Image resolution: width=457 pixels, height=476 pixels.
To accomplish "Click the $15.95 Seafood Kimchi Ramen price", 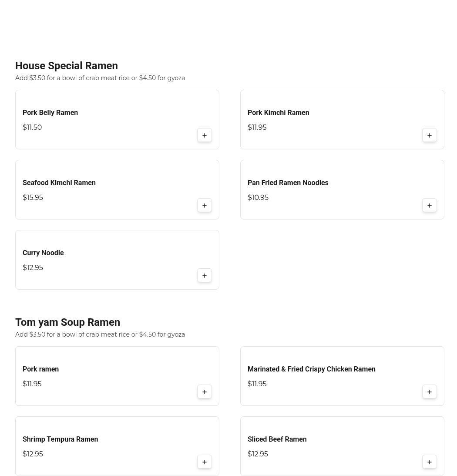I will (x=33, y=198).
